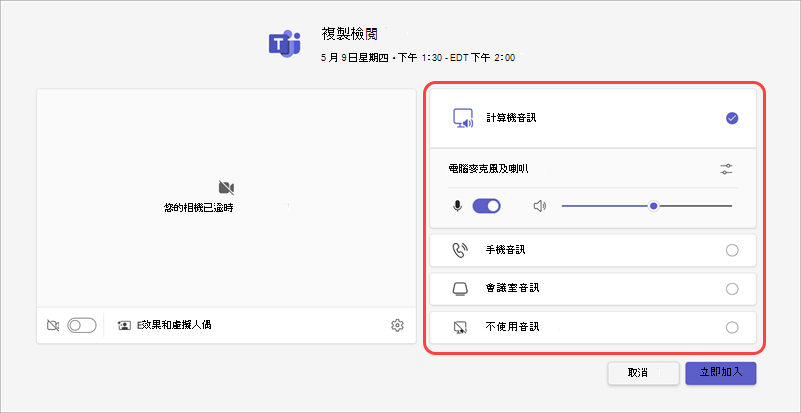Click the 會議室音訊 label
The height and width of the screenshot is (413, 801).
pyautogui.click(x=513, y=289)
